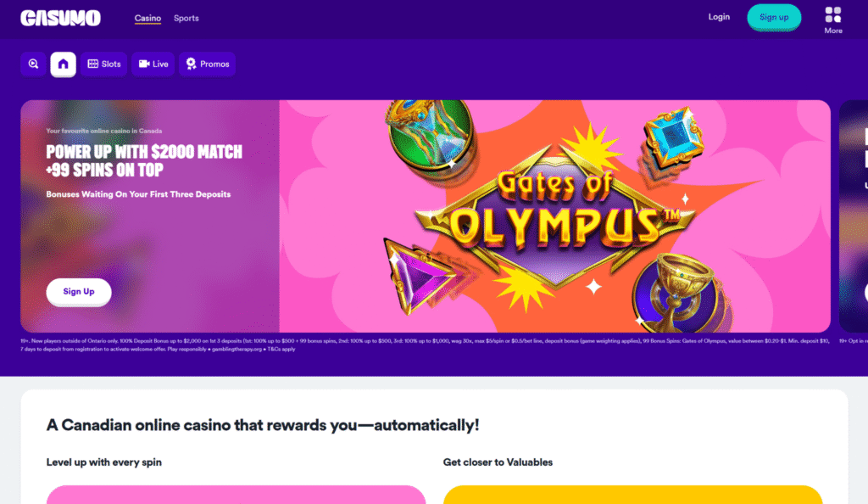Click the next promo banner peeking at right
This screenshot has height=504, width=868.
point(853,216)
